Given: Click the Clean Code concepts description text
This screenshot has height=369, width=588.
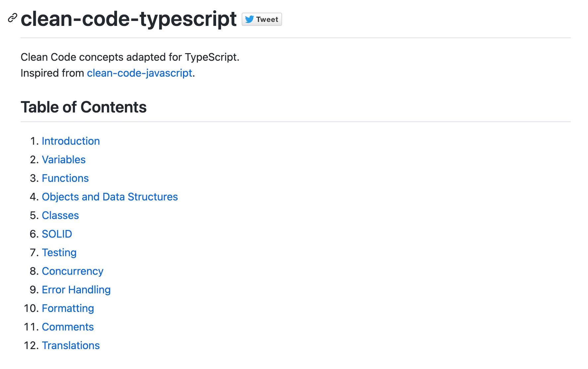Looking at the screenshot, I should [130, 57].
